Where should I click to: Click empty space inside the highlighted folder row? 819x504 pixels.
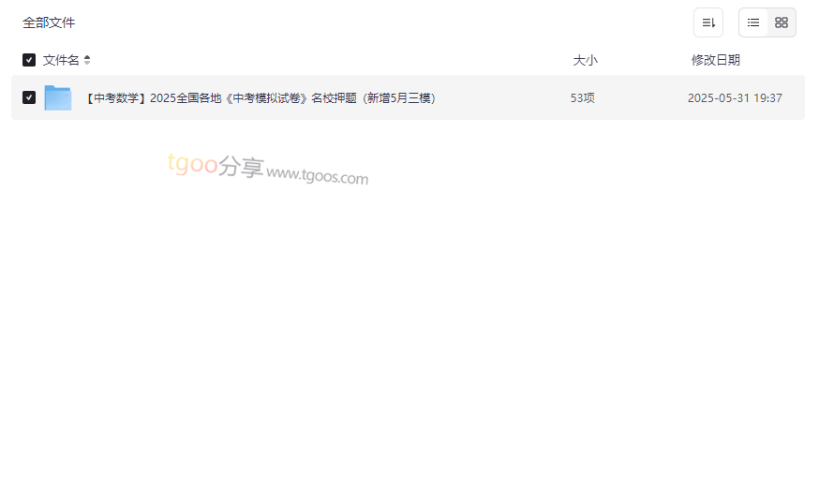click(501, 98)
